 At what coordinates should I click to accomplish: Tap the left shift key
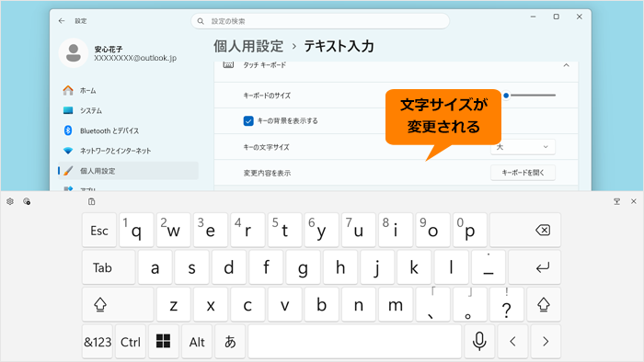(x=118, y=305)
